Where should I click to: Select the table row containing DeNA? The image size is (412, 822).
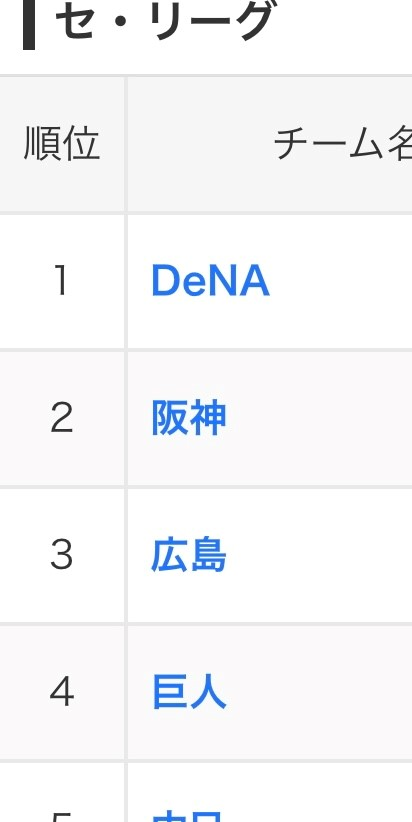[206, 282]
